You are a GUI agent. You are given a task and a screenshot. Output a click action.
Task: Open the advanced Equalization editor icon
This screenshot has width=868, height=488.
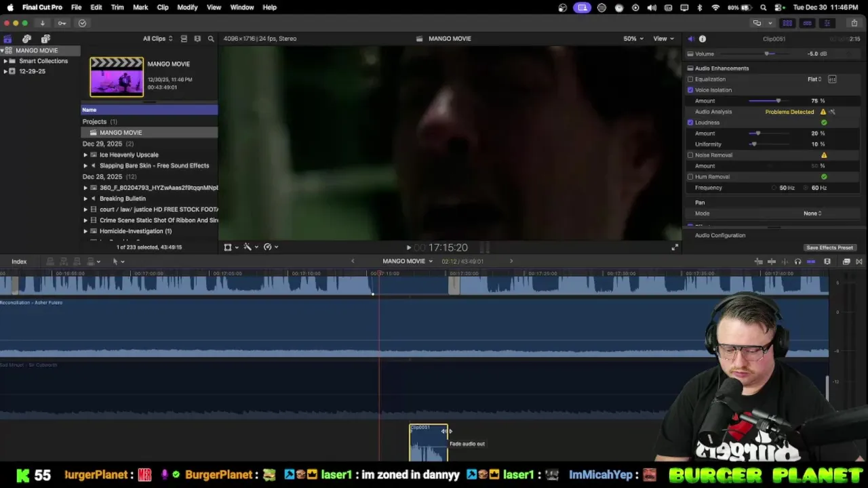tap(832, 79)
